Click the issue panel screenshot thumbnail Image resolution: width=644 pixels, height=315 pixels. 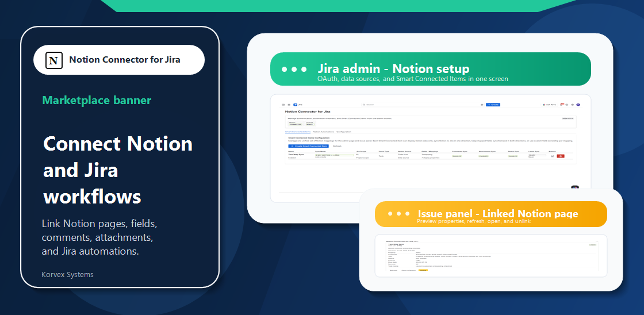(491, 255)
